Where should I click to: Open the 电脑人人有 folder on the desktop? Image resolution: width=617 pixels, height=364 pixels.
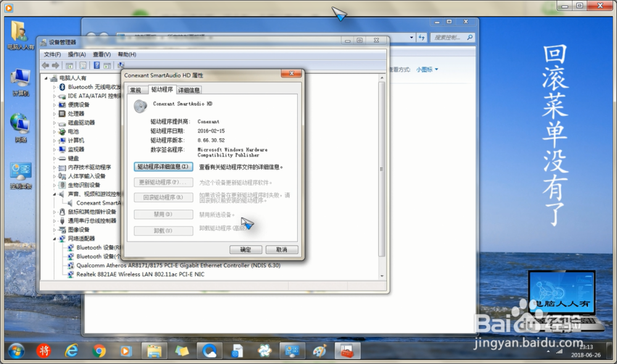[19, 35]
